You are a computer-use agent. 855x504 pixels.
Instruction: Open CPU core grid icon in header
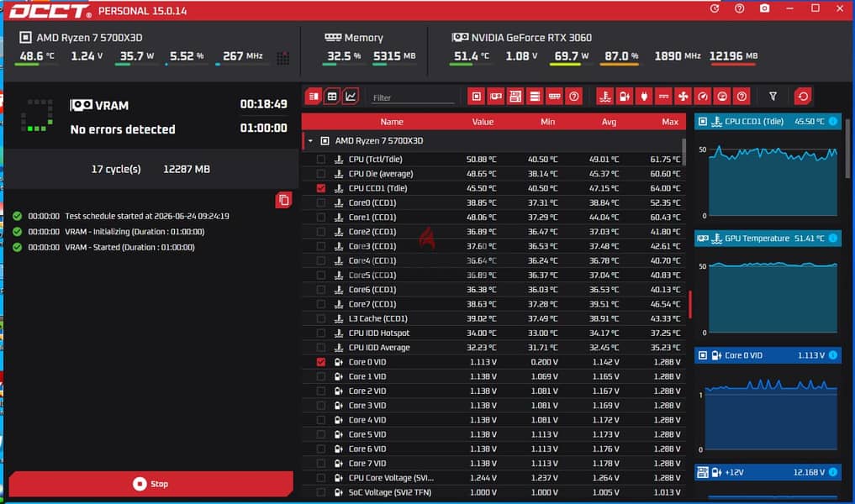[x=282, y=58]
